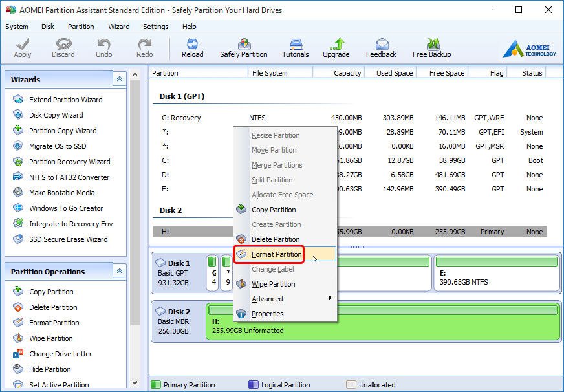The image size is (564, 392).
Task: Sort by Free Space column header
Action: tap(442, 73)
